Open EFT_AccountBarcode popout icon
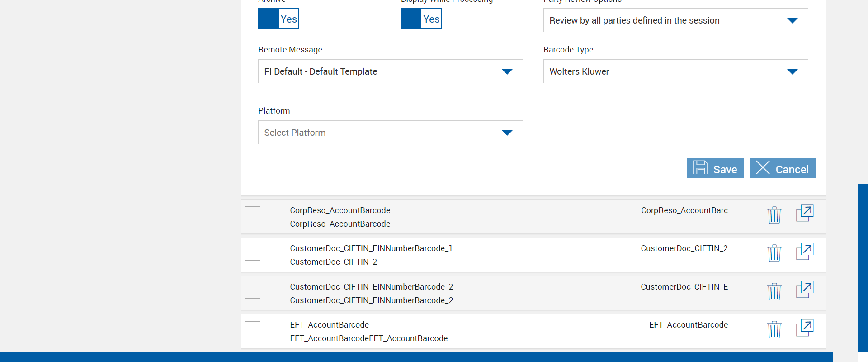Viewport: 868px width, 362px height. 804,328
